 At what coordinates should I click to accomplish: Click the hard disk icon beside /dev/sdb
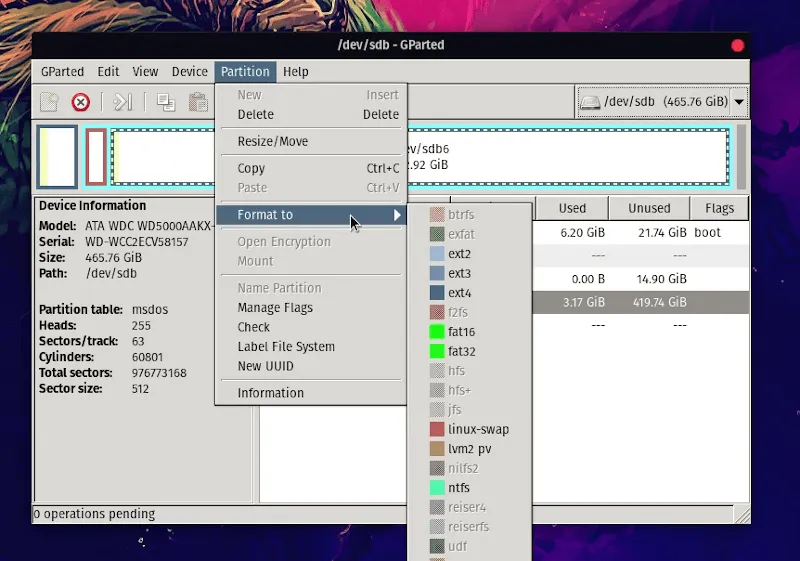pyautogui.click(x=591, y=102)
